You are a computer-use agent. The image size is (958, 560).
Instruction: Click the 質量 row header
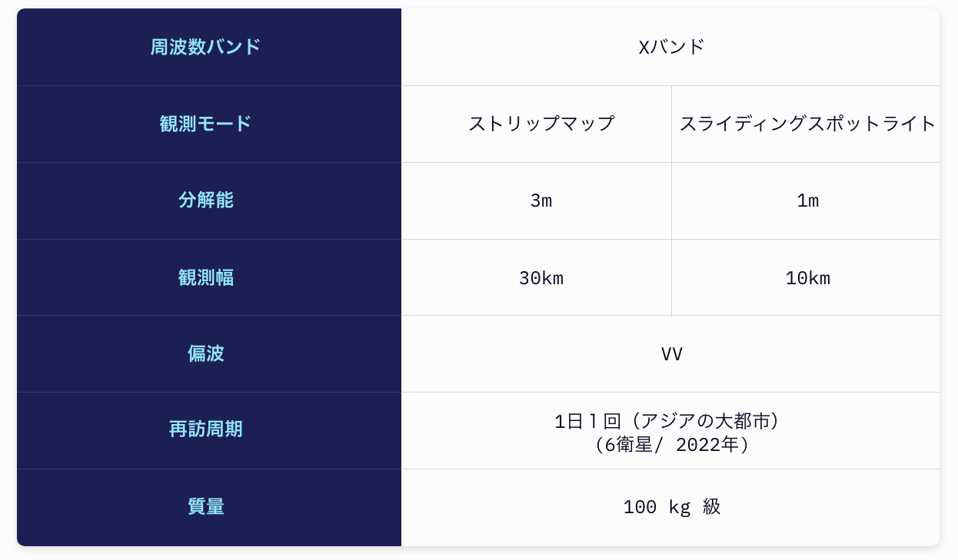point(209,507)
